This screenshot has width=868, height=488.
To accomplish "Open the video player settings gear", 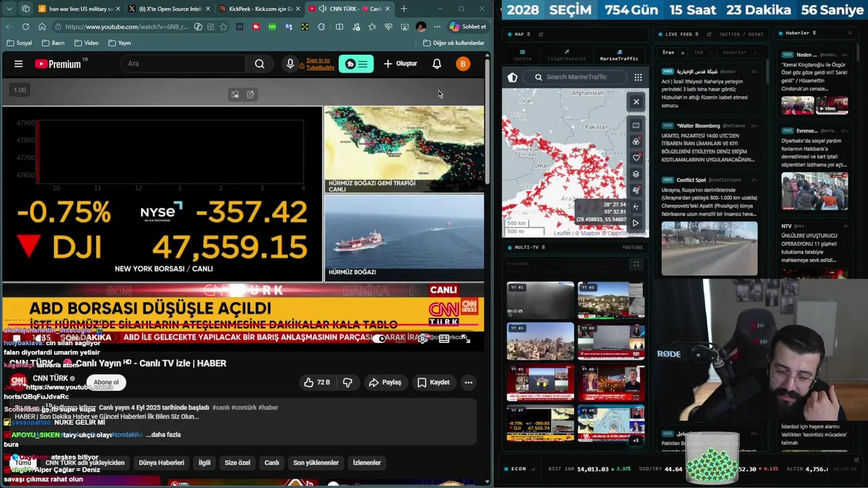I will (x=422, y=338).
